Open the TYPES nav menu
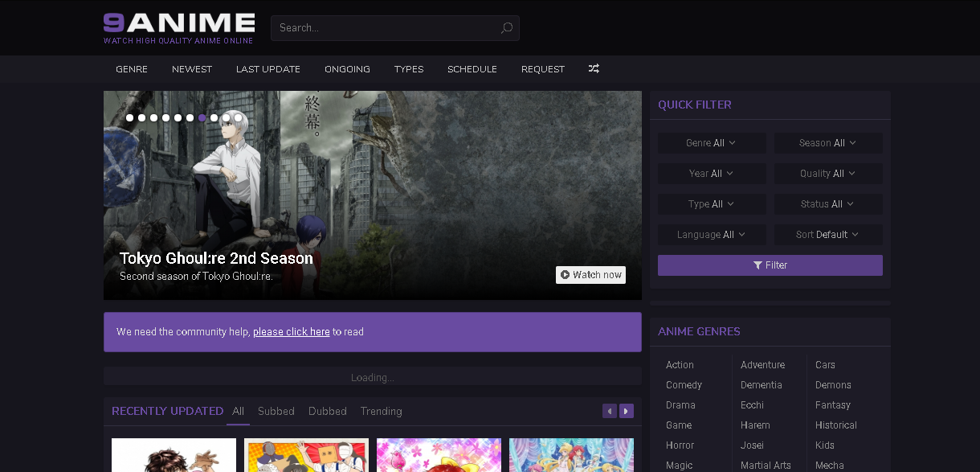The width and height of the screenshot is (980, 472). point(409,69)
